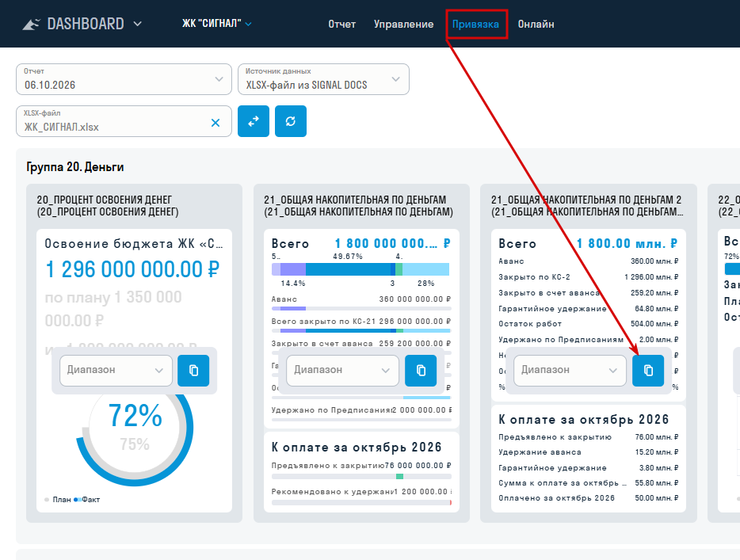Click the Группа 20. Деньги heading
Viewport: 740px width, 560px height.
(x=75, y=167)
